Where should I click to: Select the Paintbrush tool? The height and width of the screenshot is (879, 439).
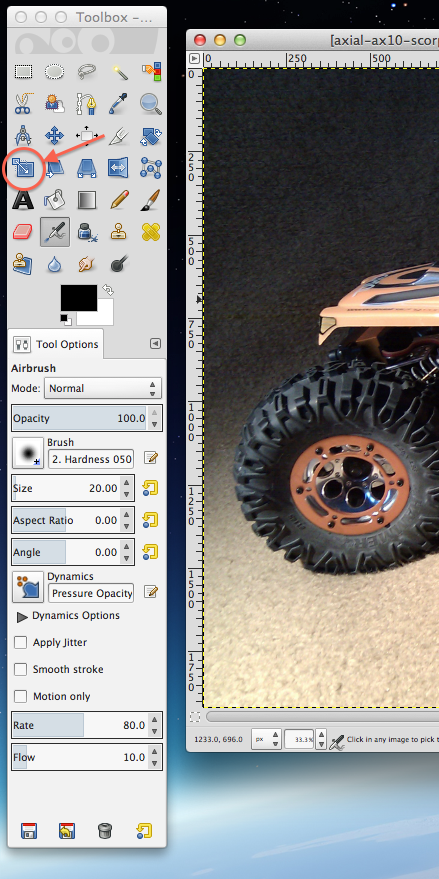(x=151, y=199)
